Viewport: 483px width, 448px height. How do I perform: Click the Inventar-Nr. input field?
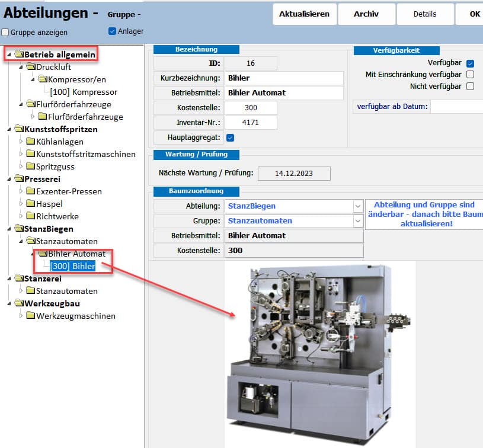click(251, 123)
